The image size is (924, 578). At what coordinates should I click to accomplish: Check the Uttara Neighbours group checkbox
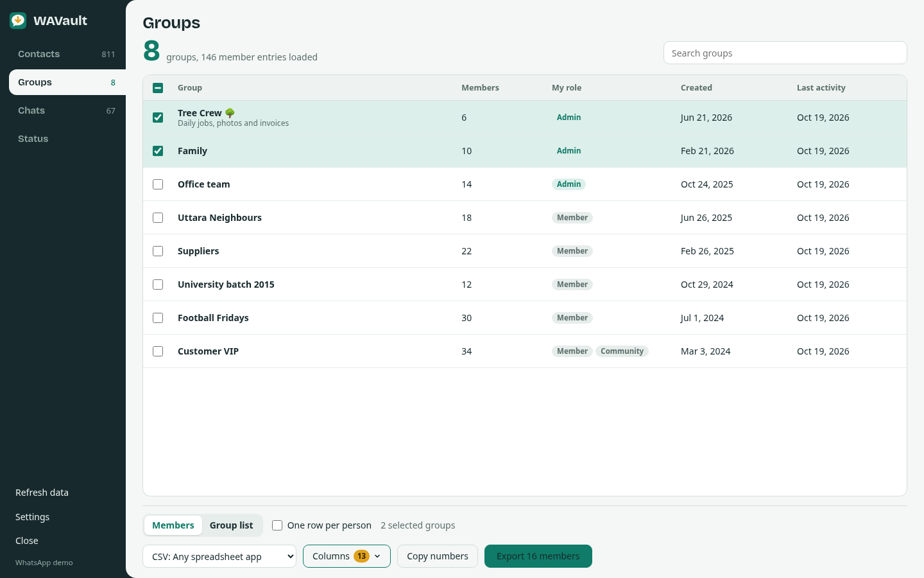158,218
